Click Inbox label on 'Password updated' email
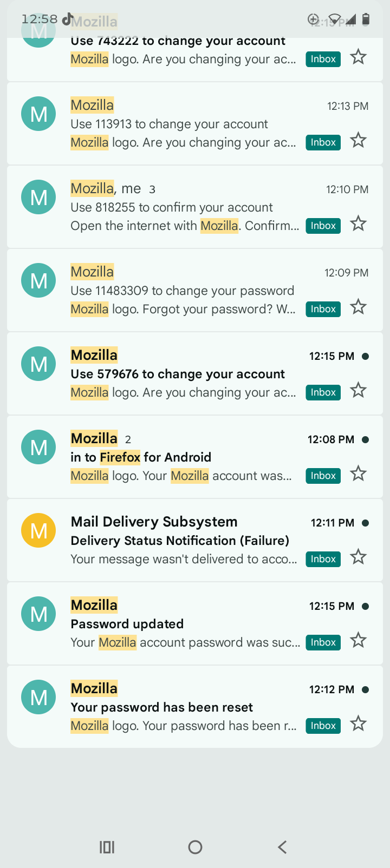 [323, 642]
